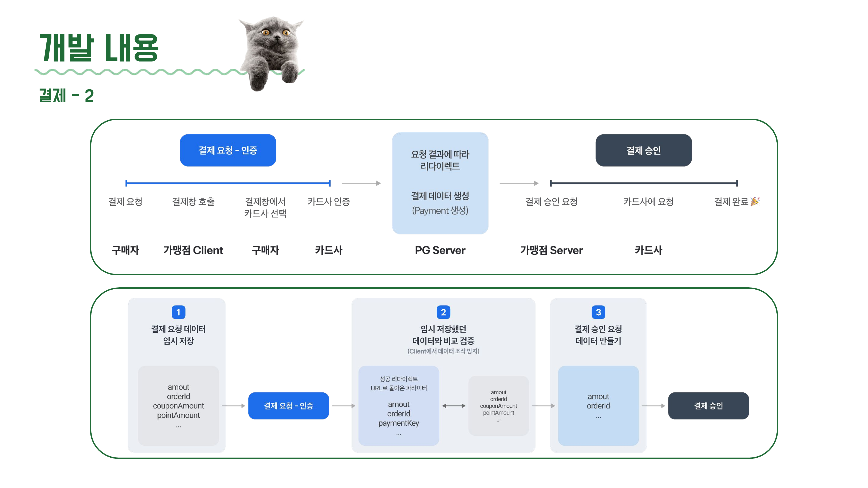
Task: Click the gray data box under step 1
Action: pos(178,406)
